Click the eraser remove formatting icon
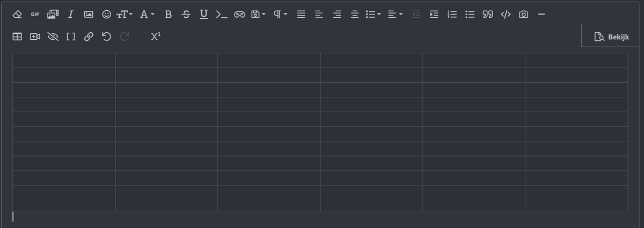 (x=17, y=15)
